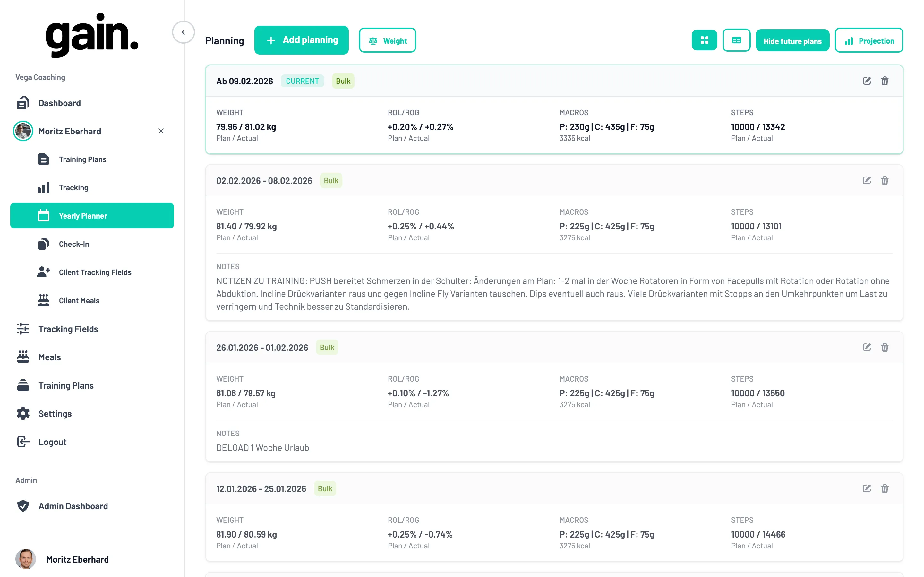Collapse the sidebar with chevron button
Image resolution: width=924 pixels, height=577 pixels.
183,32
